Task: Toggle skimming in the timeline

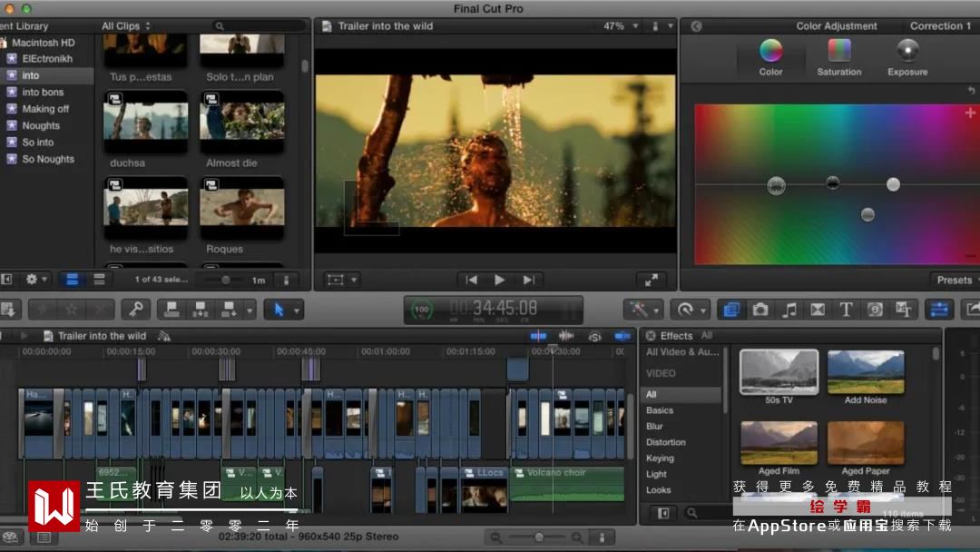Action: point(539,336)
